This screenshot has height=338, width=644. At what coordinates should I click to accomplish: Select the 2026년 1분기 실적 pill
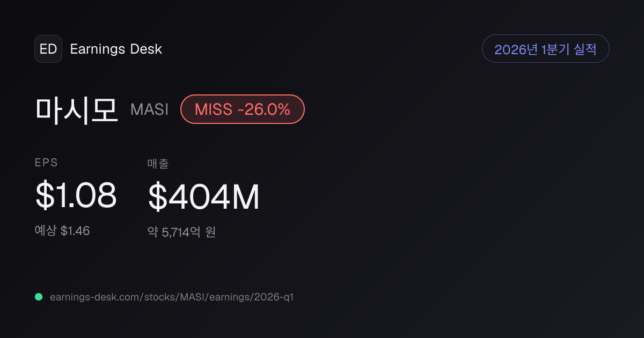(x=546, y=49)
